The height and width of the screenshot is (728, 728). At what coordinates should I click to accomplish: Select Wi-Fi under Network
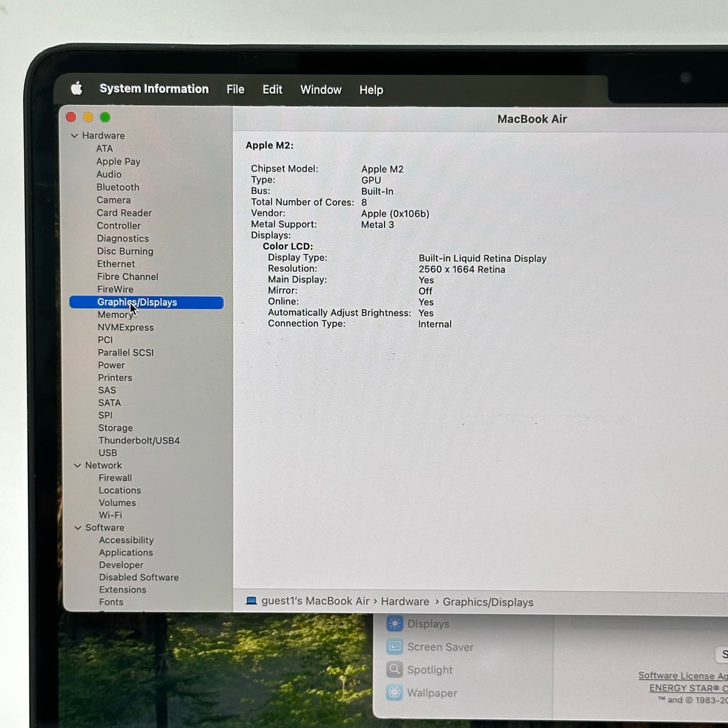[110, 515]
